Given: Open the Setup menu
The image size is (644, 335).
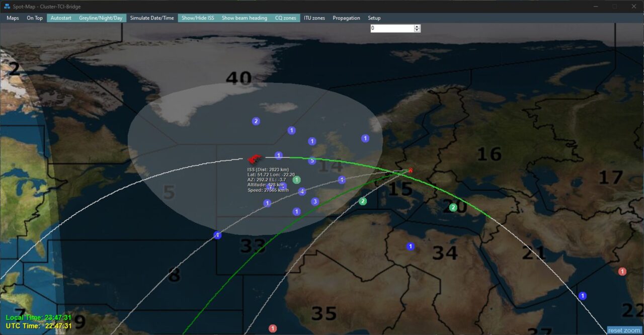Looking at the screenshot, I should 374,18.
